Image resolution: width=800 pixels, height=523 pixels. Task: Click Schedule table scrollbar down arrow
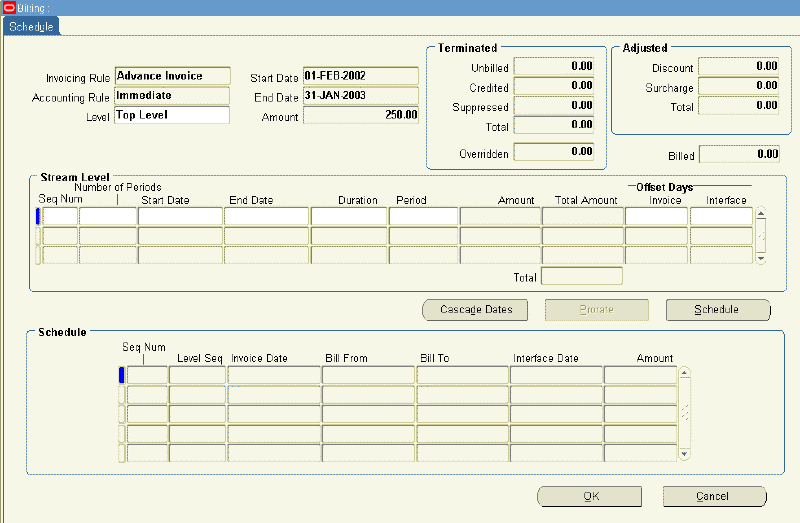(685, 454)
